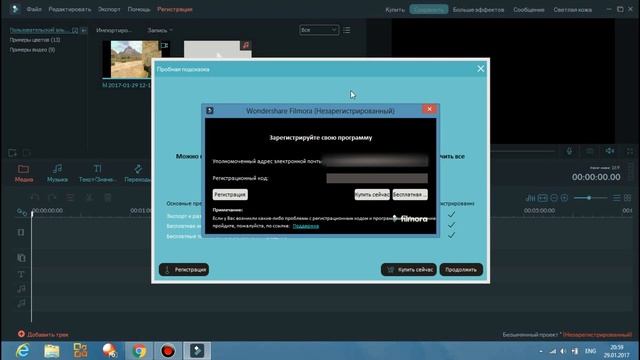Select Примеры видео (9) in library

point(32,50)
